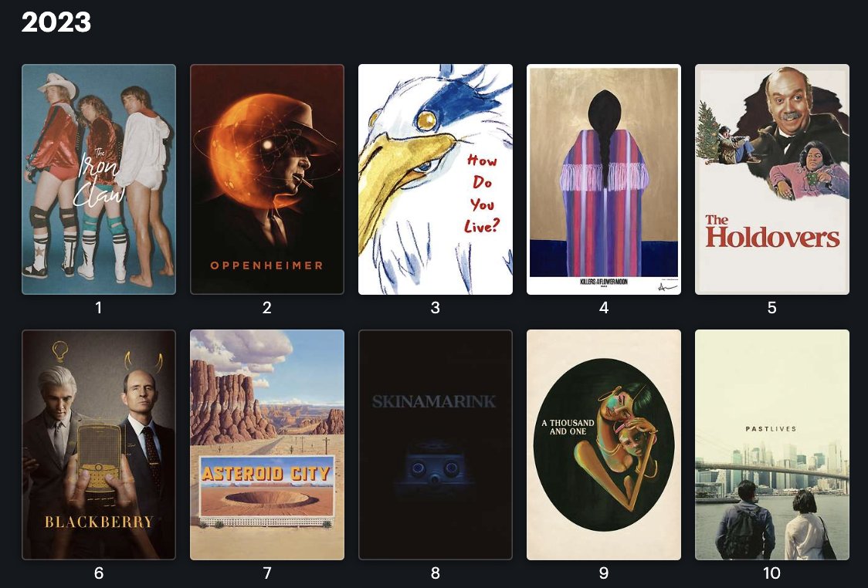Click rank number 1 under Iron Claw

point(99,308)
